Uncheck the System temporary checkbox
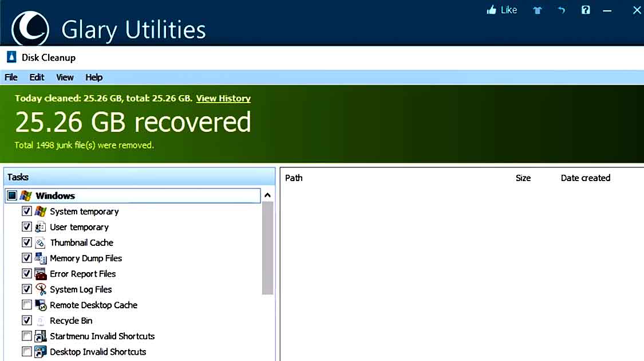This screenshot has width=644, height=361. [27, 211]
